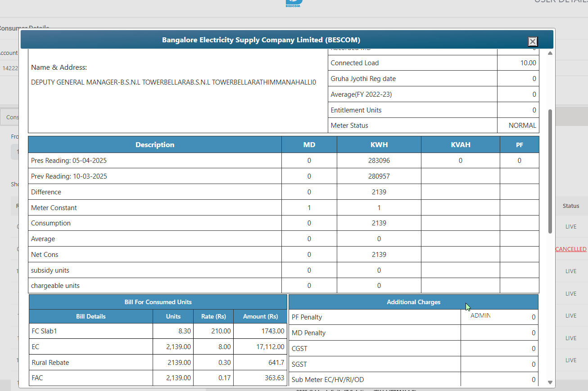Click the Connected Load label

[x=355, y=63]
